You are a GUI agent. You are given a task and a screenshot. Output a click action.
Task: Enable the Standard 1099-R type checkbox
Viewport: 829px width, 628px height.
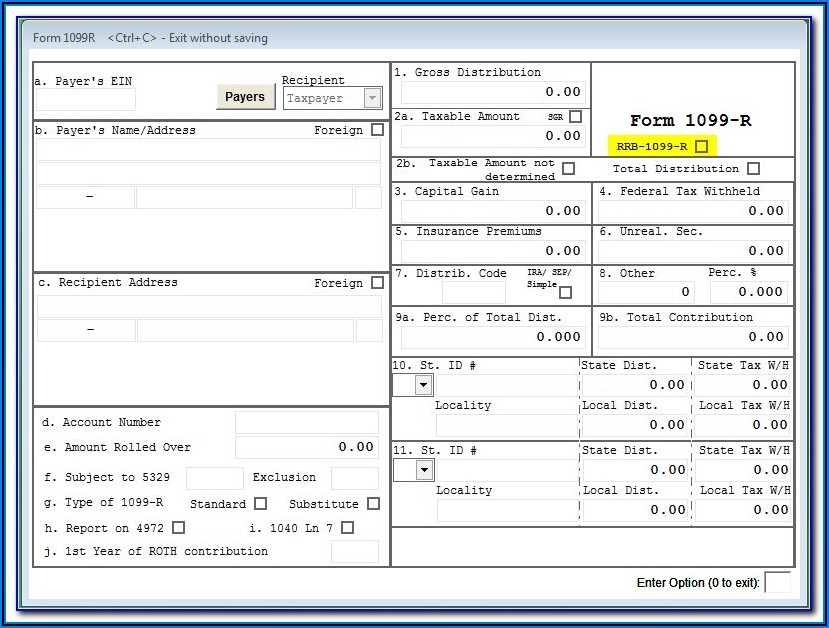tap(260, 504)
